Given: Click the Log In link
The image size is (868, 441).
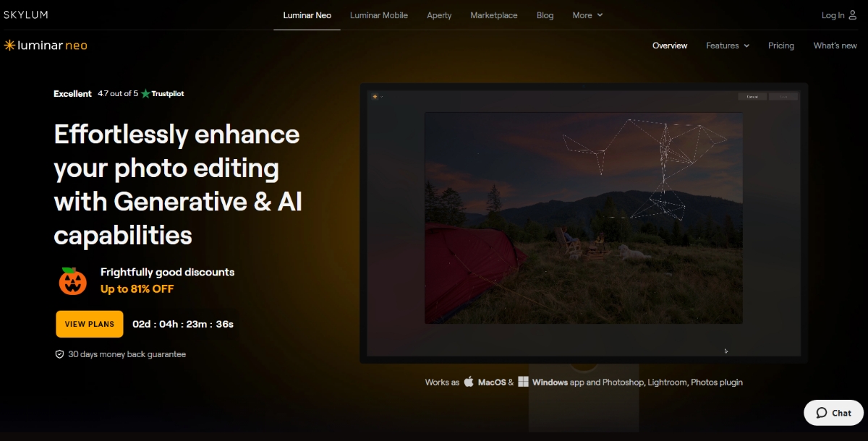Looking at the screenshot, I should coord(833,15).
